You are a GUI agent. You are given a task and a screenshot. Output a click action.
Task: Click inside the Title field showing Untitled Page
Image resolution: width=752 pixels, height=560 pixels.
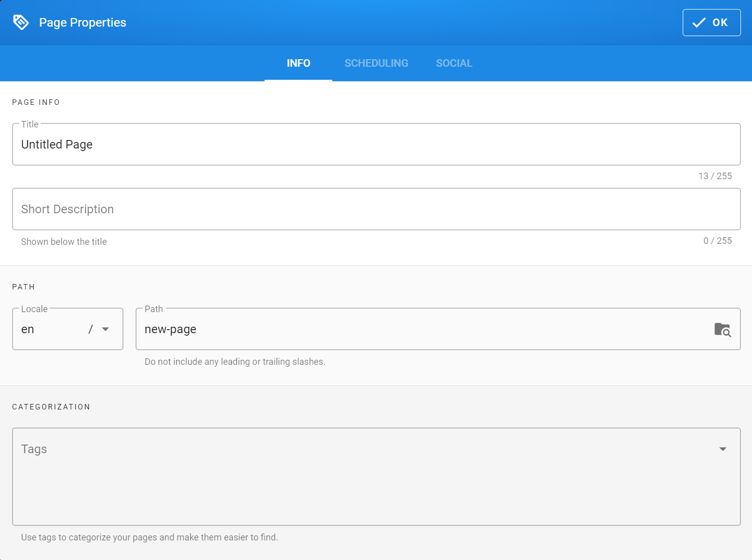point(201,145)
